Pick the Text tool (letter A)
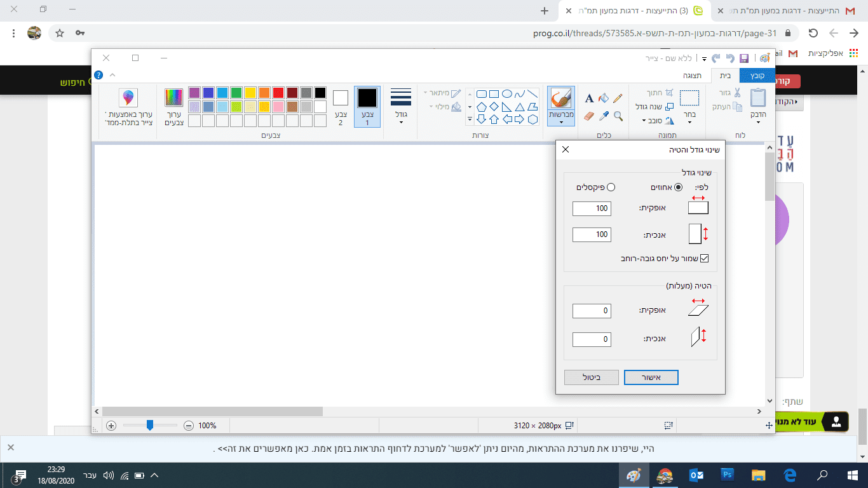This screenshot has height=488, width=868. [589, 98]
